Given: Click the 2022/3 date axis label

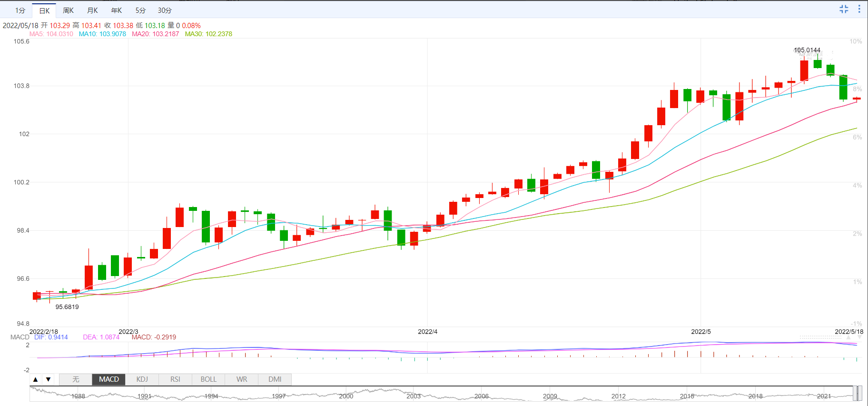Looking at the screenshot, I should (128, 331).
